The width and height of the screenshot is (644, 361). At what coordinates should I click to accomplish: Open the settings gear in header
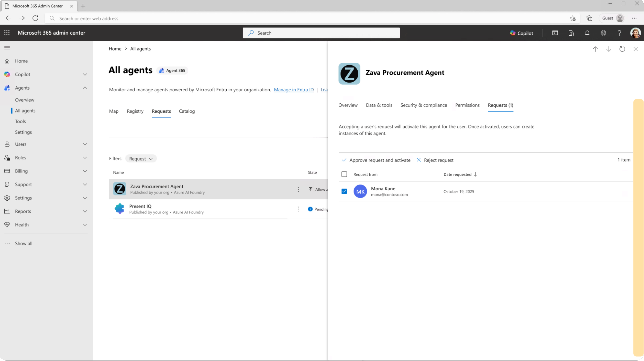603,33
